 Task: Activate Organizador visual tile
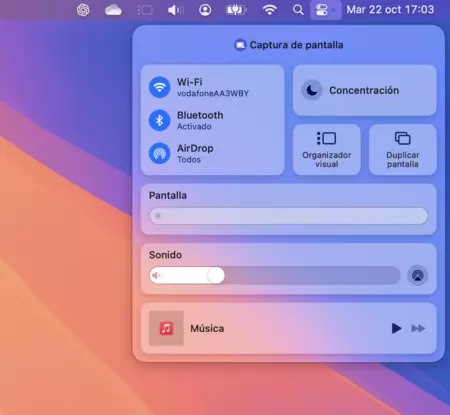(327, 149)
